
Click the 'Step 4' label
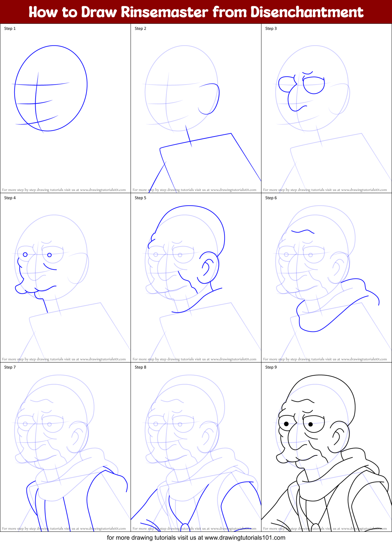[10, 198]
